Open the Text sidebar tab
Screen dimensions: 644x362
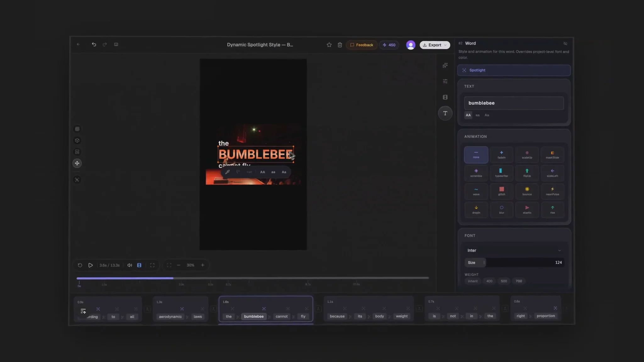pos(445,113)
